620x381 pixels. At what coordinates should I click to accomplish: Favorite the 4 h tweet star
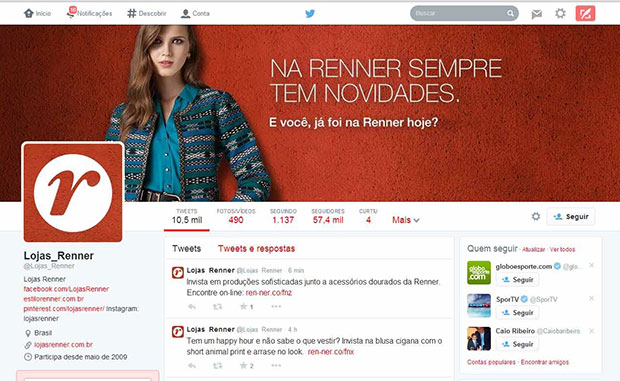(x=244, y=366)
